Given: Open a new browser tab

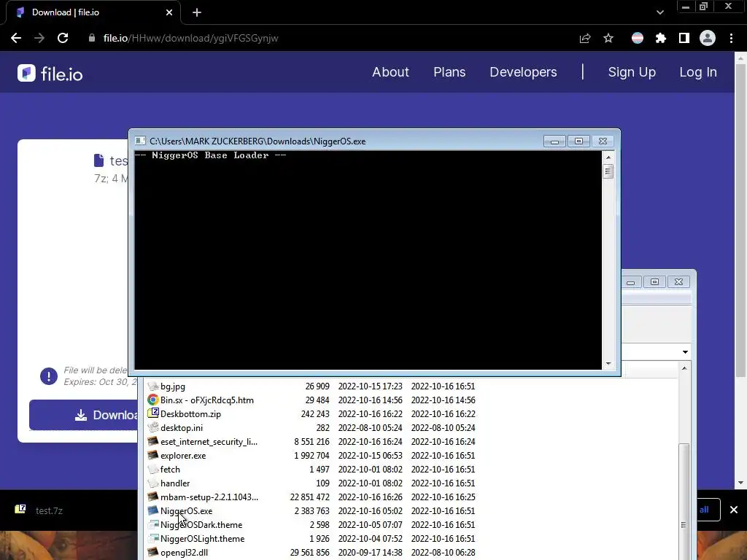Looking at the screenshot, I should pyautogui.click(x=197, y=12).
